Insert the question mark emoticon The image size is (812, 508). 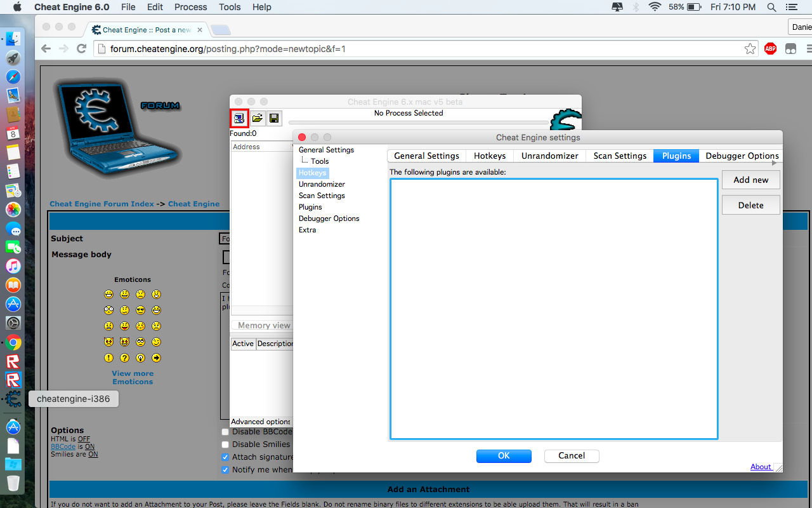[124, 358]
